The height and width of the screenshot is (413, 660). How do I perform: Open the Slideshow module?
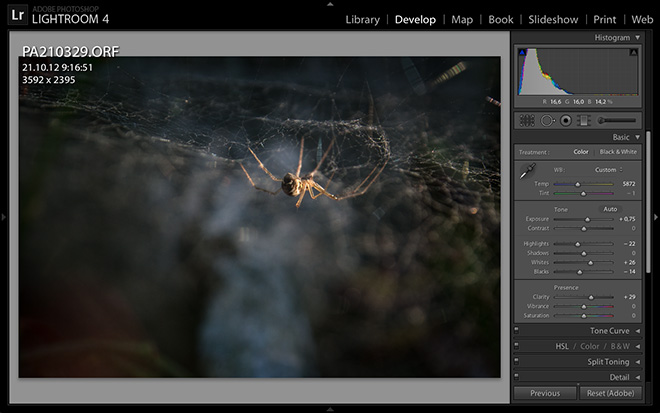pyautogui.click(x=553, y=19)
